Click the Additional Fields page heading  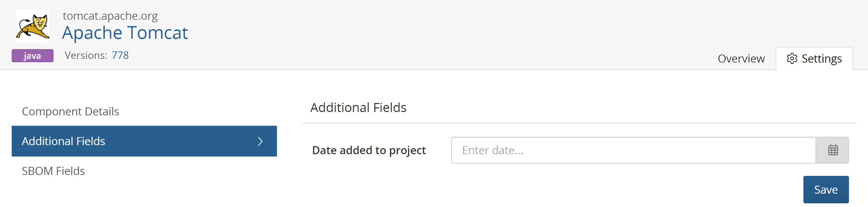click(x=358, y=107)
